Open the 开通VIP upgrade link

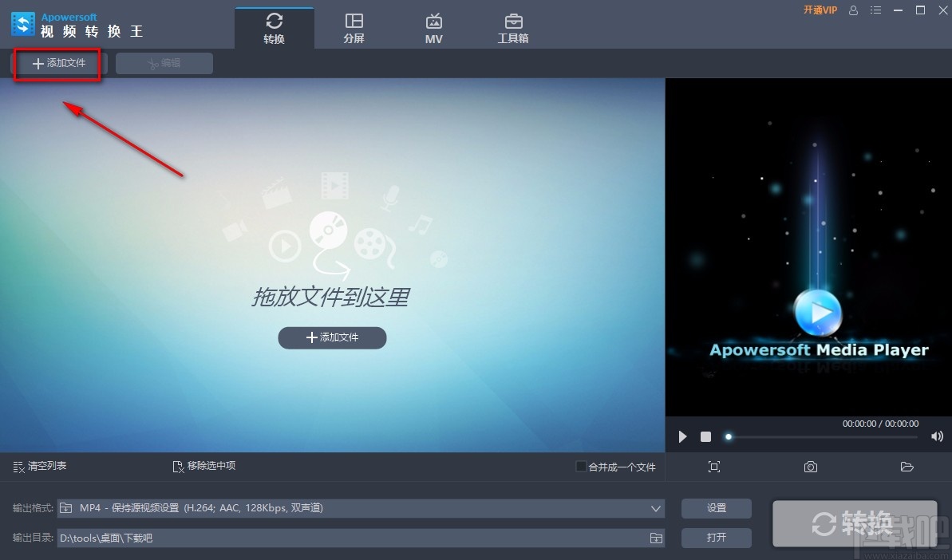(820, 10)
